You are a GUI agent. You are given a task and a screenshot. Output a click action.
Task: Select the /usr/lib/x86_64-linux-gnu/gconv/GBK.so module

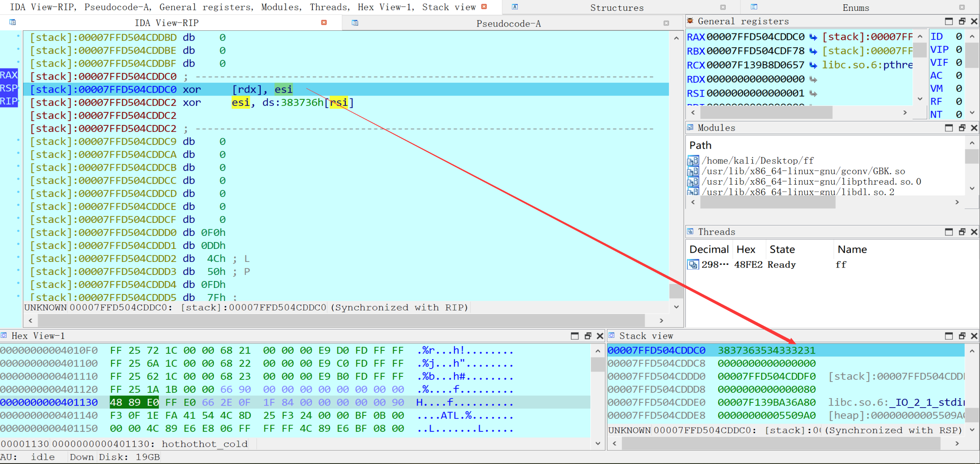pyautogui.click(x=803, y=171)
